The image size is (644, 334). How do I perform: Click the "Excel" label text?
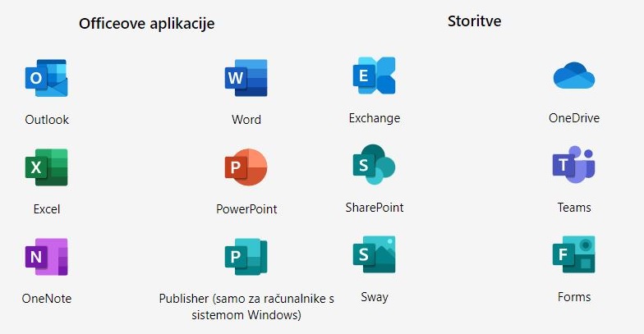(x=47, y=208)
